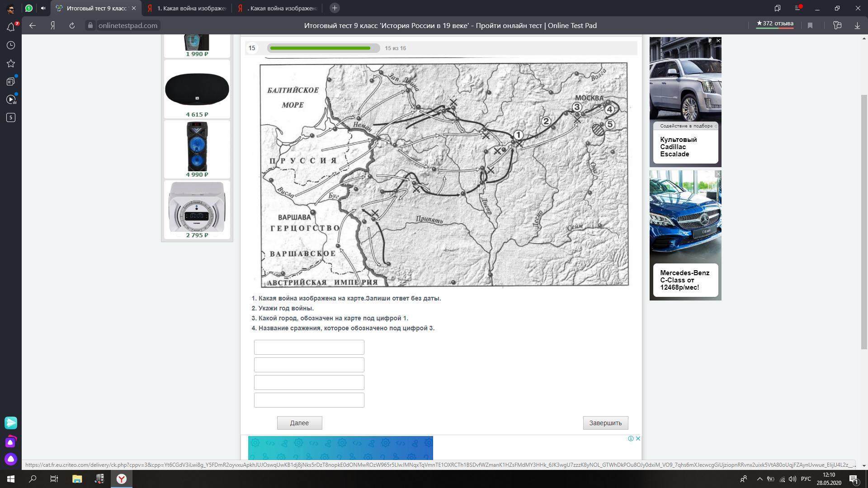The width and height of the screenshot is (868, 488).
Task: Switch to third tab '. Какая война изображена'
Action: (277, 8)
